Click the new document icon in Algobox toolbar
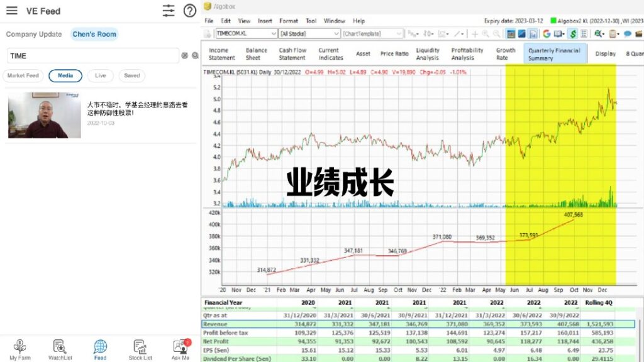This screenshot has width=644, height=362. (x=208, y=34)
